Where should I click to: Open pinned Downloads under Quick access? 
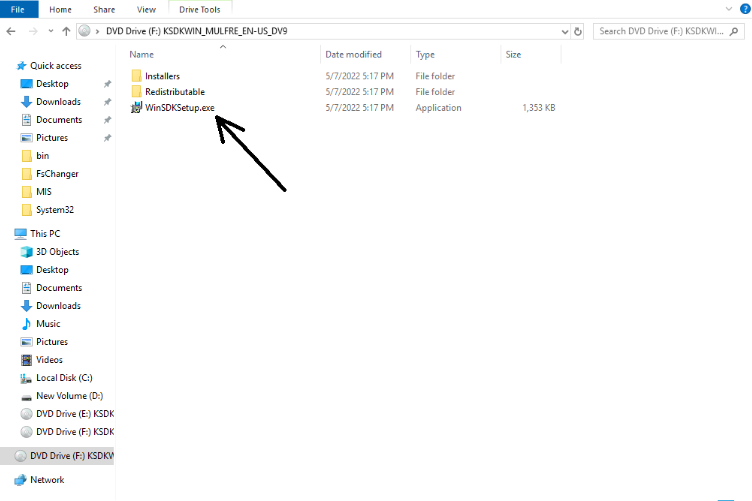pyautogui.click(x=59, y=102)
